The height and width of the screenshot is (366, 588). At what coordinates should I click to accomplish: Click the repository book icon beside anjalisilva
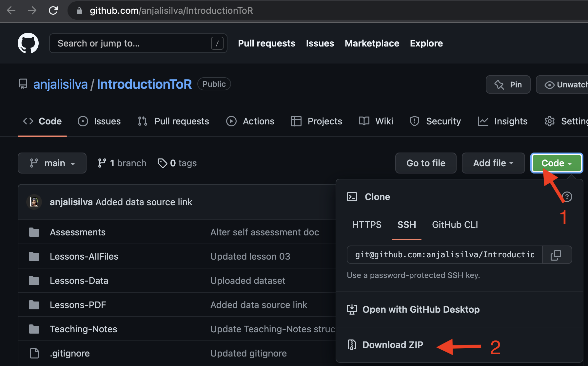click(x=23, y=84)
